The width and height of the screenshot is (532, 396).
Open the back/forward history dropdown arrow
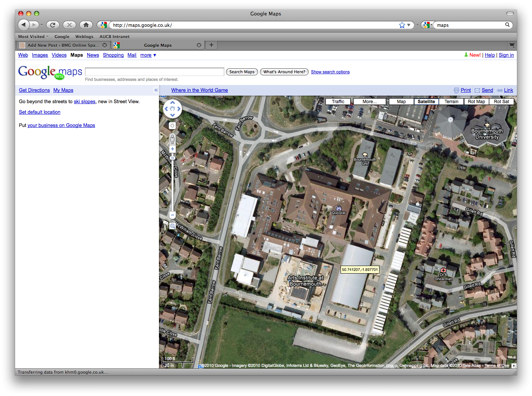[x=42, y=25]
